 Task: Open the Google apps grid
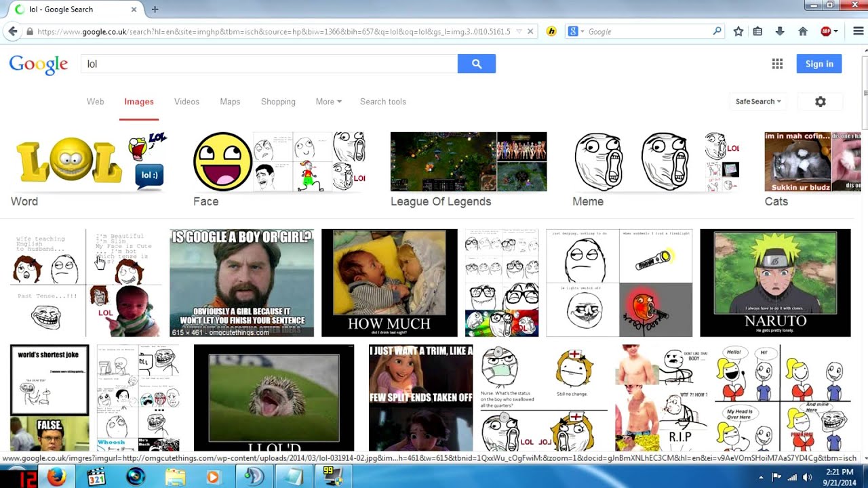pyautogui.click(x=777, y=64)
